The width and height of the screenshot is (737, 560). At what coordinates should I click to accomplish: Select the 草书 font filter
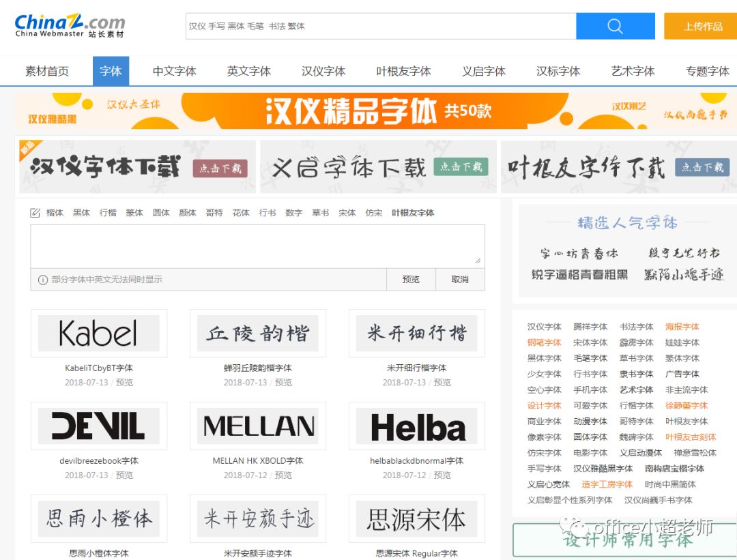click(x=321, y=213)
